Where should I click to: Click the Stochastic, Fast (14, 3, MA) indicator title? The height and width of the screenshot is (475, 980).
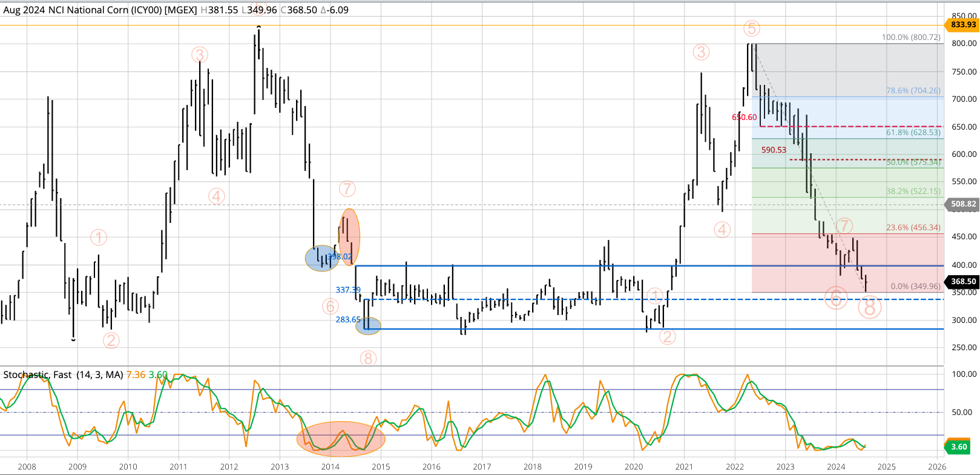63,375
